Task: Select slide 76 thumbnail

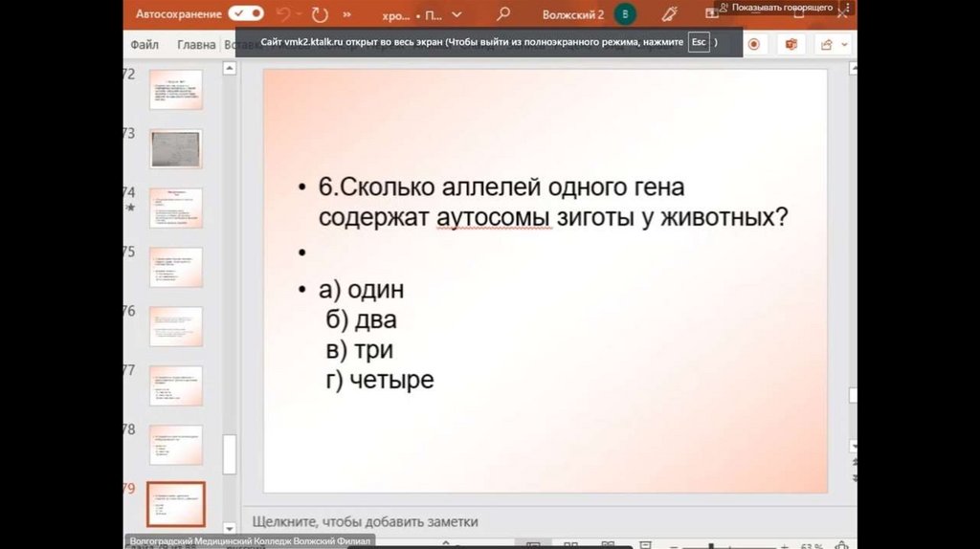Action: pos(176,326)
